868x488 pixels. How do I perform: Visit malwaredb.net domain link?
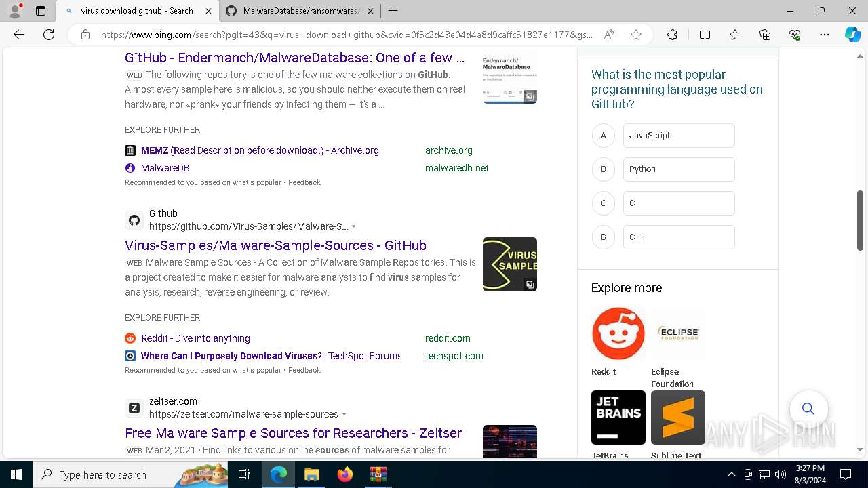click(457, 168)
